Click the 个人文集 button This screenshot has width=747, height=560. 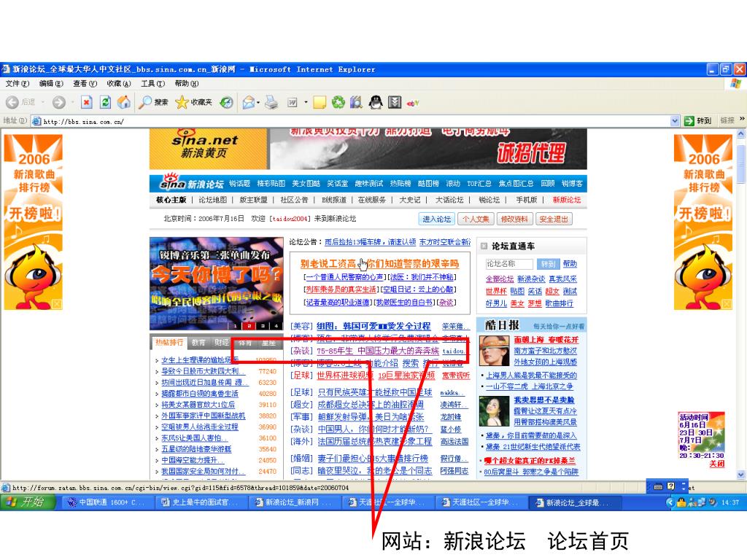475,219
